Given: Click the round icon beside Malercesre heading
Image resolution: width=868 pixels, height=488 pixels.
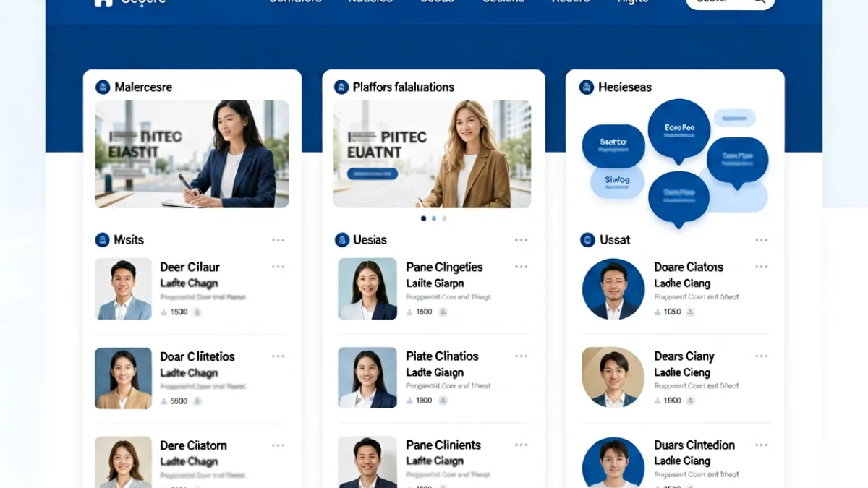Looking at the screenshot, I should point(103,87).
